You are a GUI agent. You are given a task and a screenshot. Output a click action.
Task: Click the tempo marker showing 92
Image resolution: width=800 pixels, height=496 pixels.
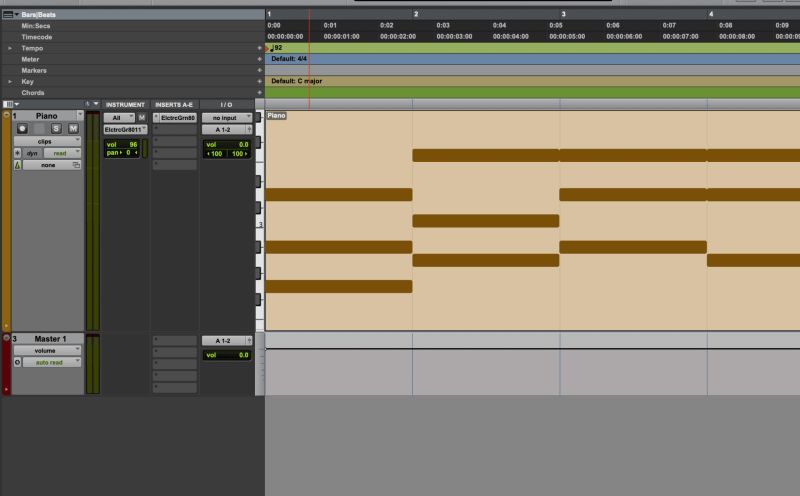click(x=276, y=48)
